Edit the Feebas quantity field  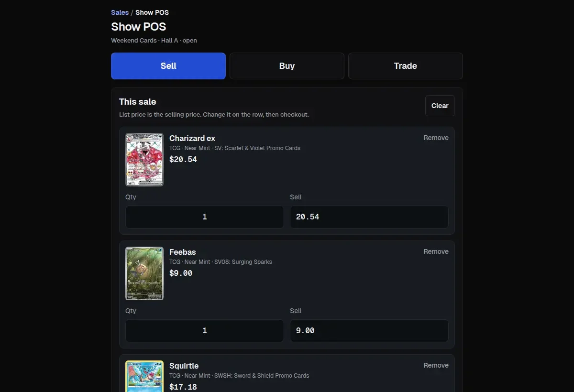coord(205,331)
